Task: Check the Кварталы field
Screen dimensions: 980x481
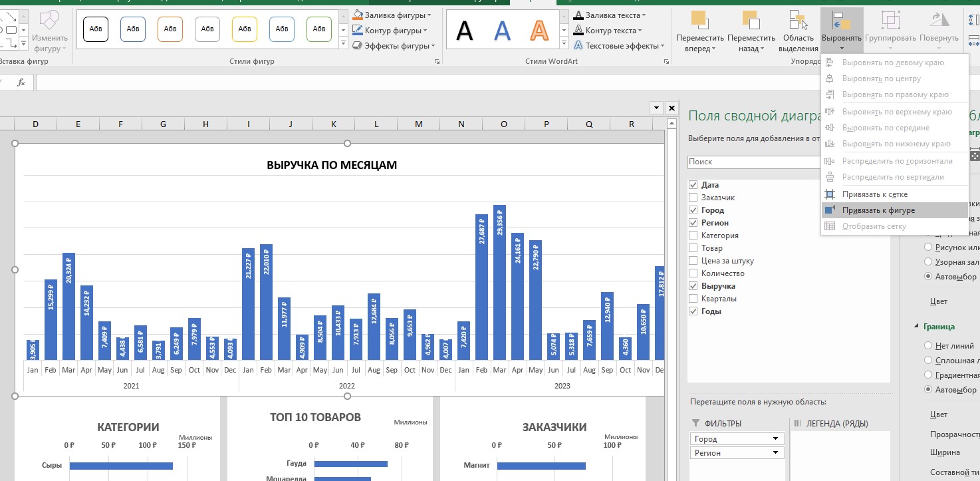Action: click(x=693, y=299)
